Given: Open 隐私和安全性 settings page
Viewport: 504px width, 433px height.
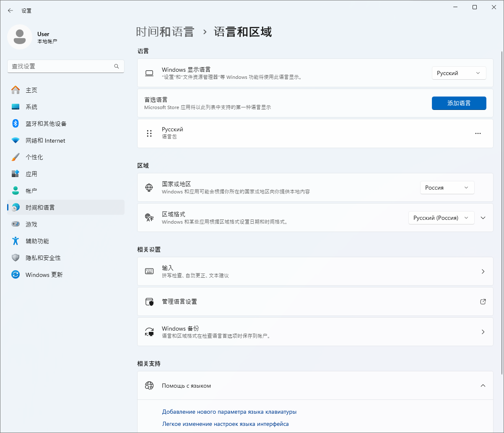Looking at the screenshot, I should pyautogui.click(x=66, y=258).
